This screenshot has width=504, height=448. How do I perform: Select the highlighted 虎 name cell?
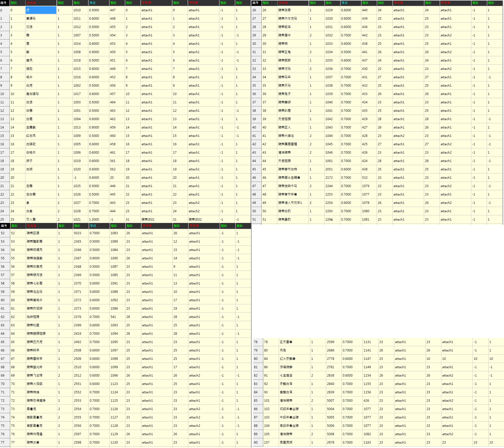pos(41,10)
